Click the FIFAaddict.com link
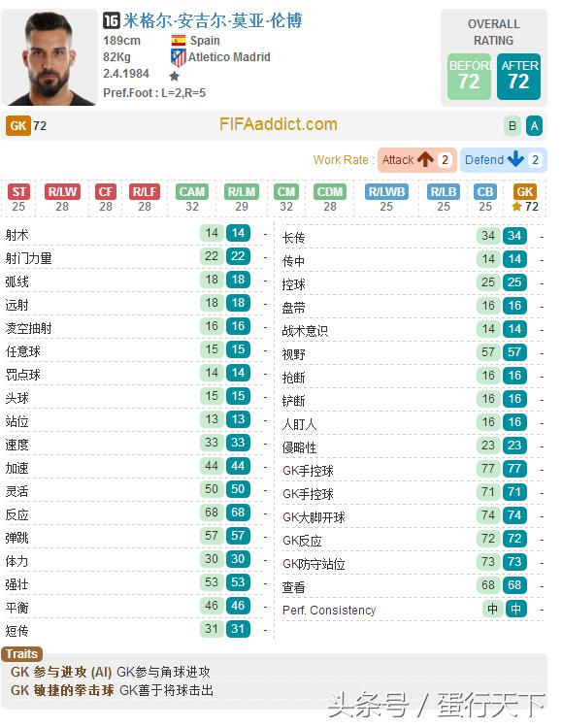 click(279, 124)
